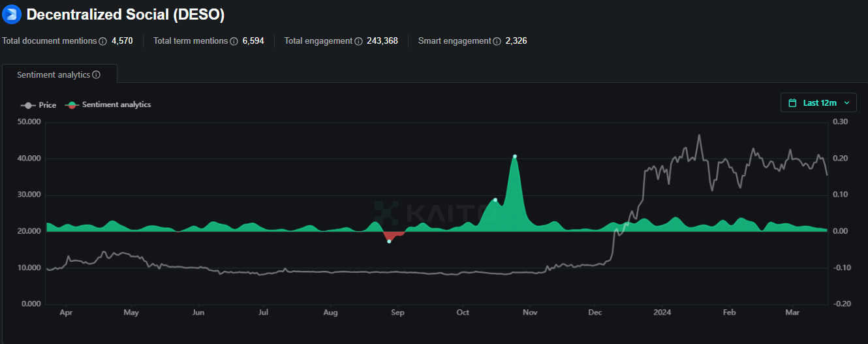
Task: Expand the chevron next to Last 12m
Action: tap(846, 102)
